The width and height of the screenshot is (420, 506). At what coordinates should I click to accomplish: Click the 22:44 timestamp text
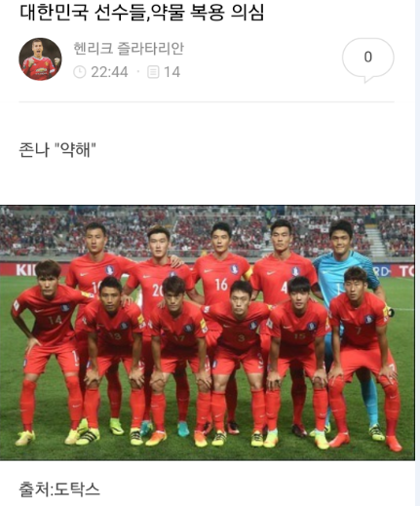click(x=109, y=72)
